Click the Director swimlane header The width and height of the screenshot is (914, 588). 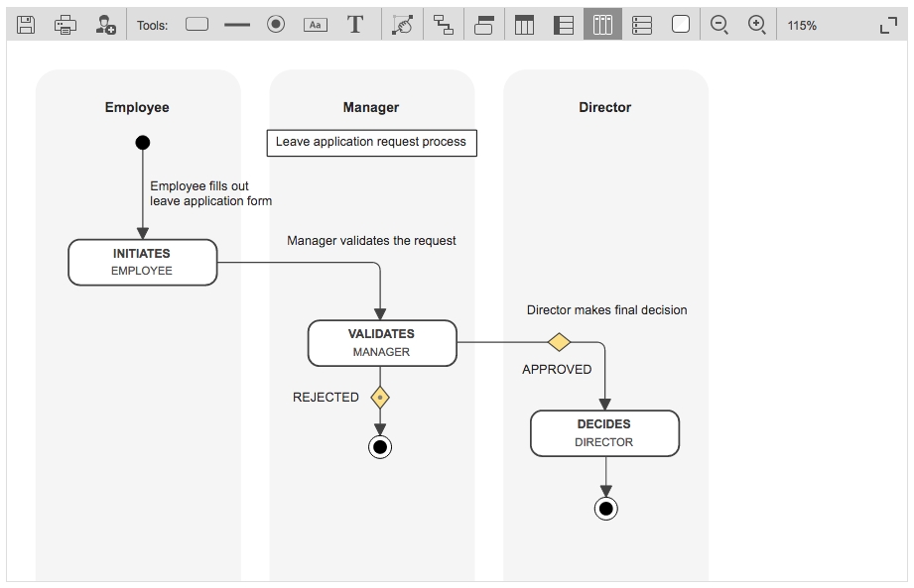[604, 107]
